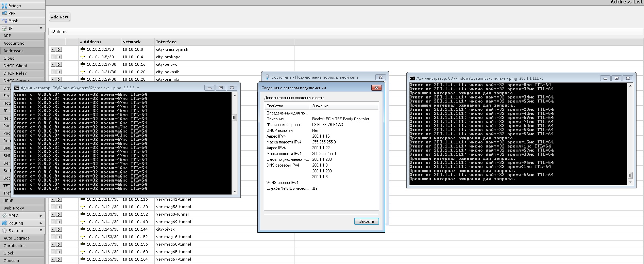Viewport: 644px width, 264px height.
Task: Open Clock under System
Action: [x=22, y=253]
